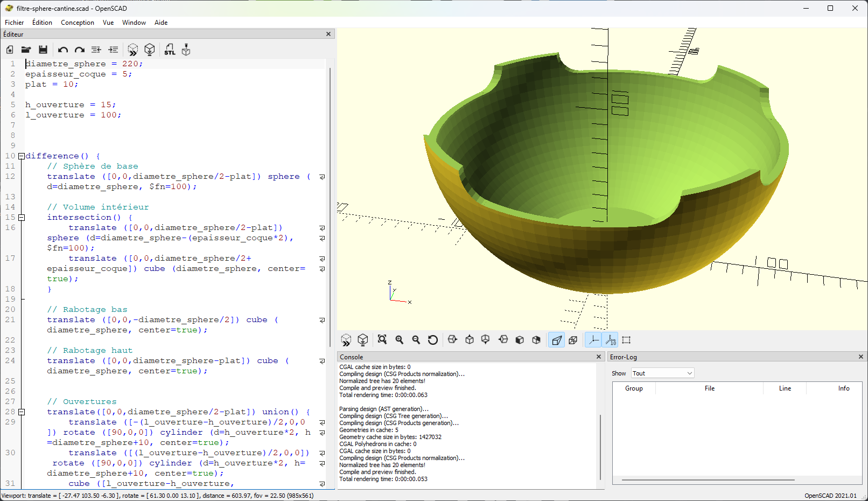Collapse the intersection() block fold marker
Image resolution: width=868 pixels, height=501 pixels.
click(x=22, y=218)
